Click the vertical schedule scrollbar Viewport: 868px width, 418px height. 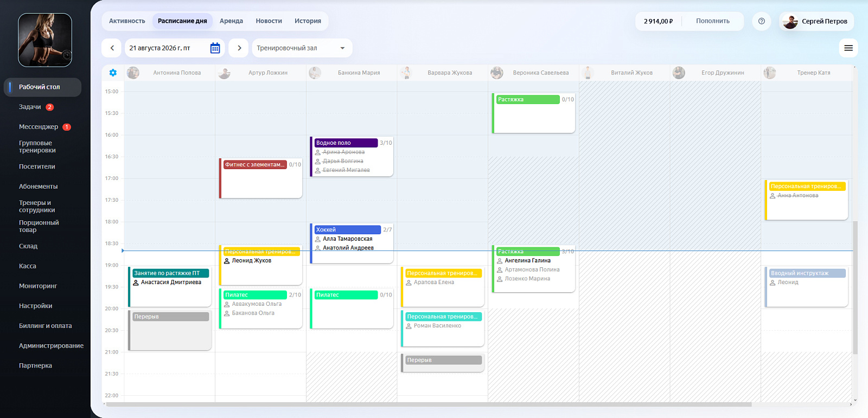coord(855,287)
